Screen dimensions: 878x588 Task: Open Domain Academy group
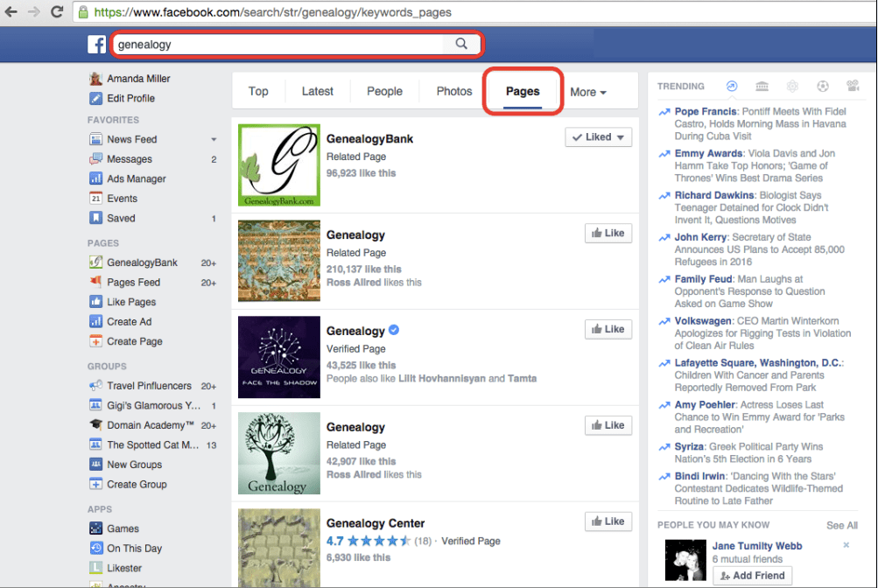150,425
